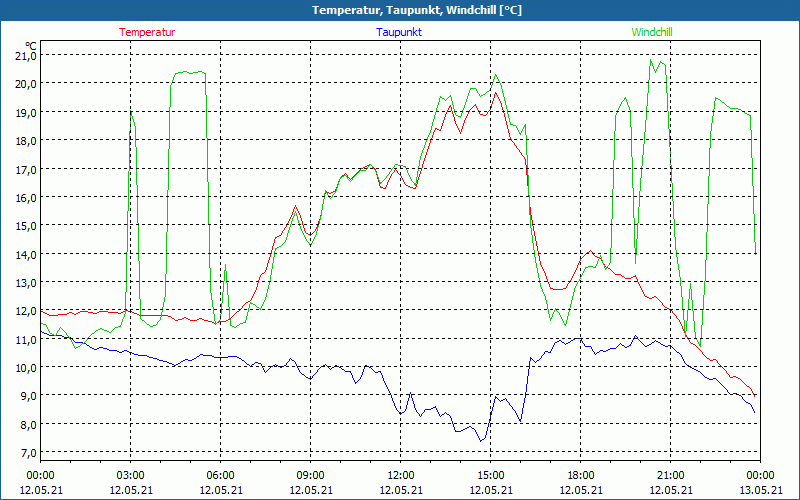Click the temperature peak near 15:00

click(495, 92)
